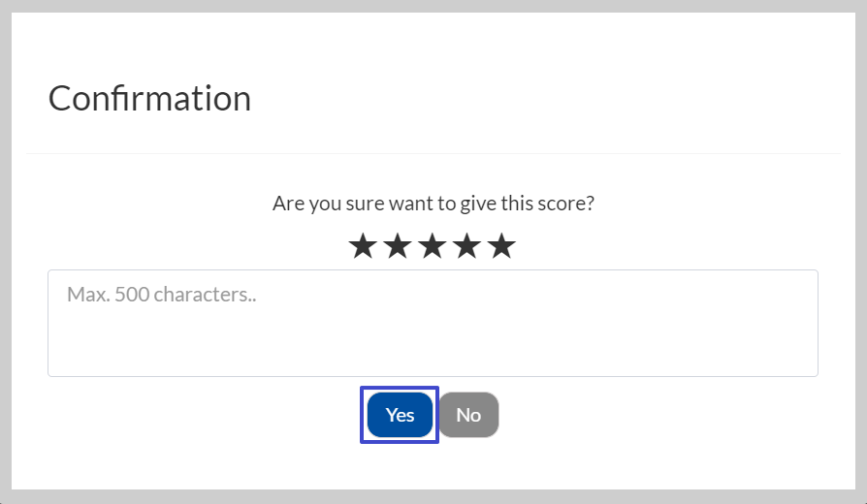Change the rating to four stars
Screen dimensions: 867x504
point(467,245)
